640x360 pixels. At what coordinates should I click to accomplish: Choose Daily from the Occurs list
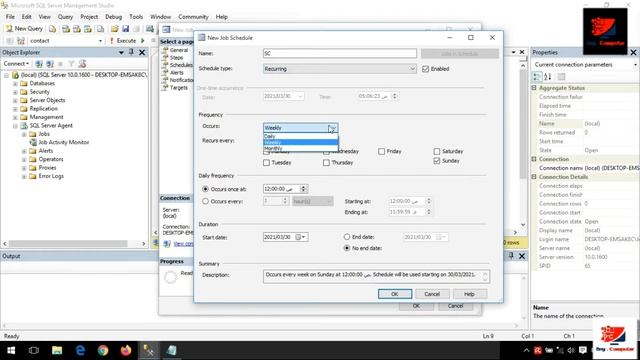tap(300, 136)
